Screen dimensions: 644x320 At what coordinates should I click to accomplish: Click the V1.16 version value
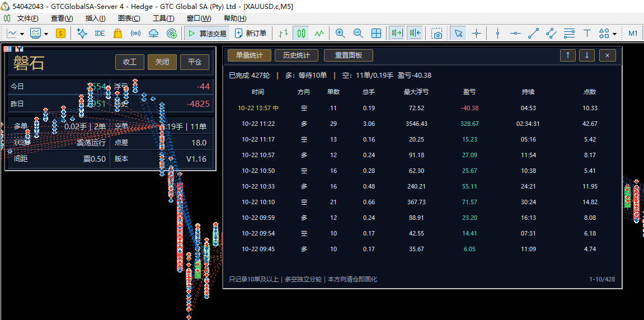click(196, 159)
